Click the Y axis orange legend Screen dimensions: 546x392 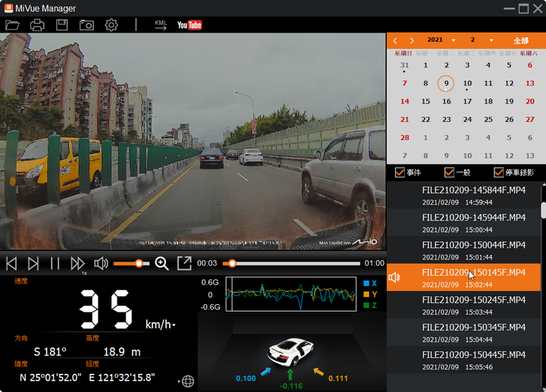point(370,294)
